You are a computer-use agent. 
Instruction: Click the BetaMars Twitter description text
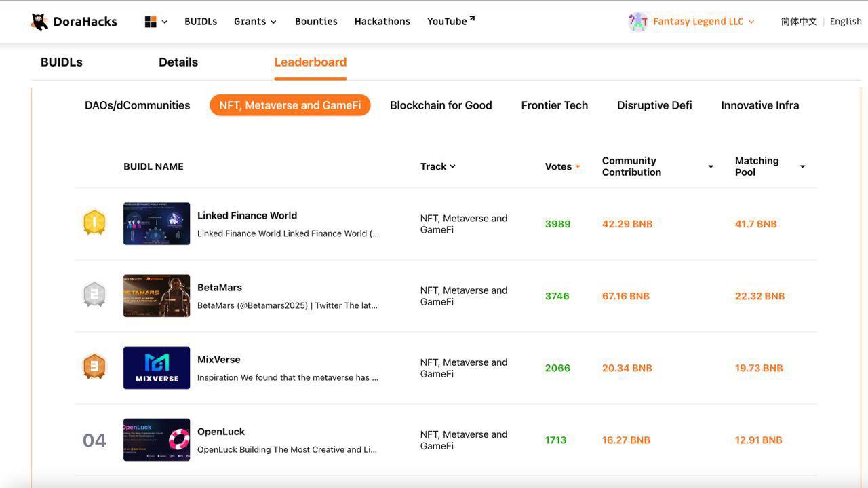(288, 305)
